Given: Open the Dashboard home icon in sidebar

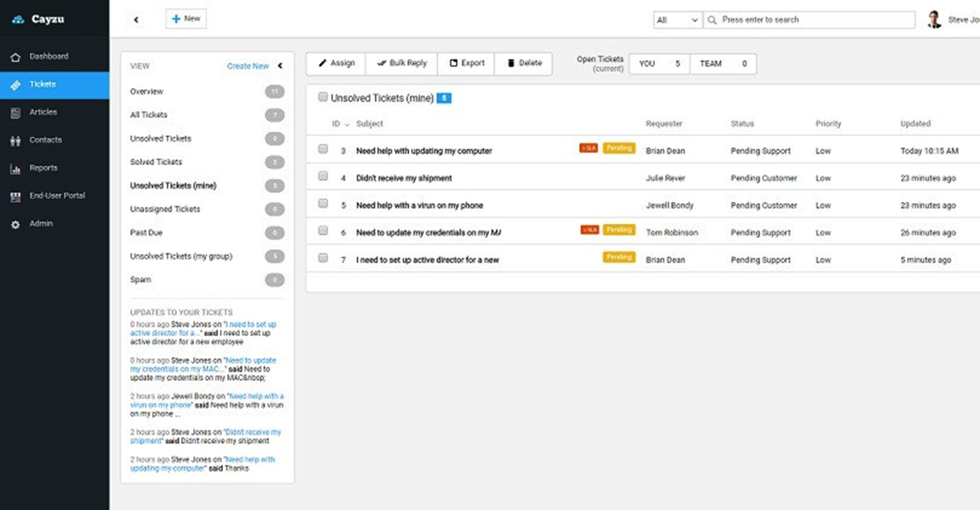Looking at the screenshot, I should [x=15, y=57].
